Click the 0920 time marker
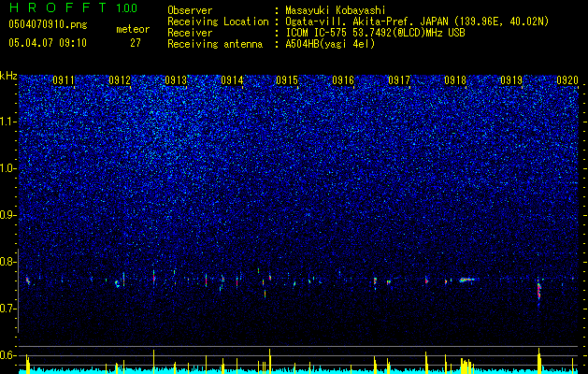Viewport: 588px width, 374px height. pos(567,80)
